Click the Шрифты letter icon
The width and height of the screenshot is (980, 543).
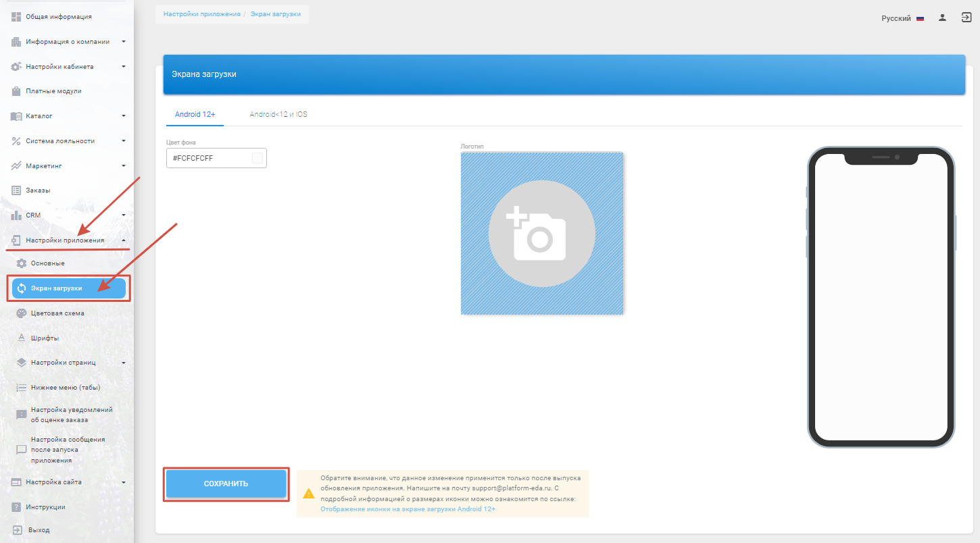coord(22,338)
